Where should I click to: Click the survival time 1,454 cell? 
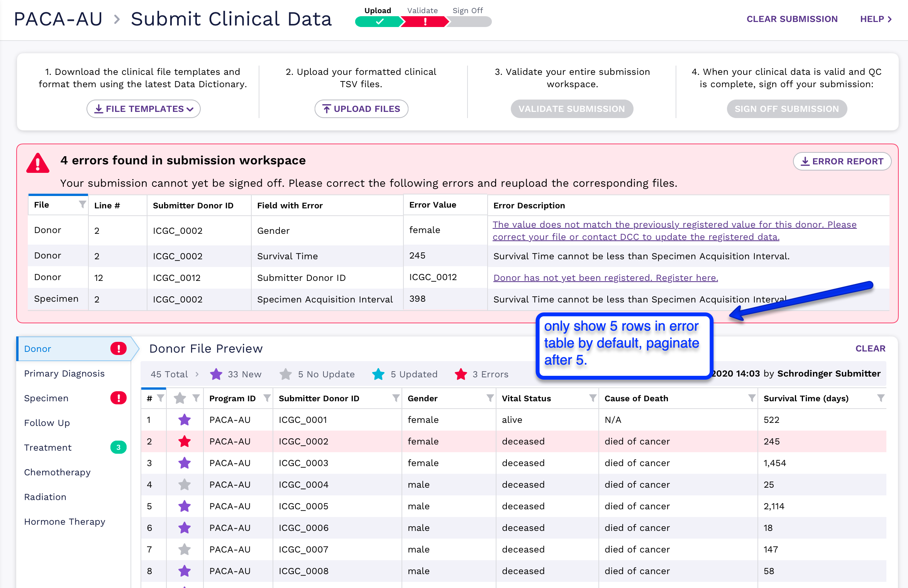[x=822, y=463]
